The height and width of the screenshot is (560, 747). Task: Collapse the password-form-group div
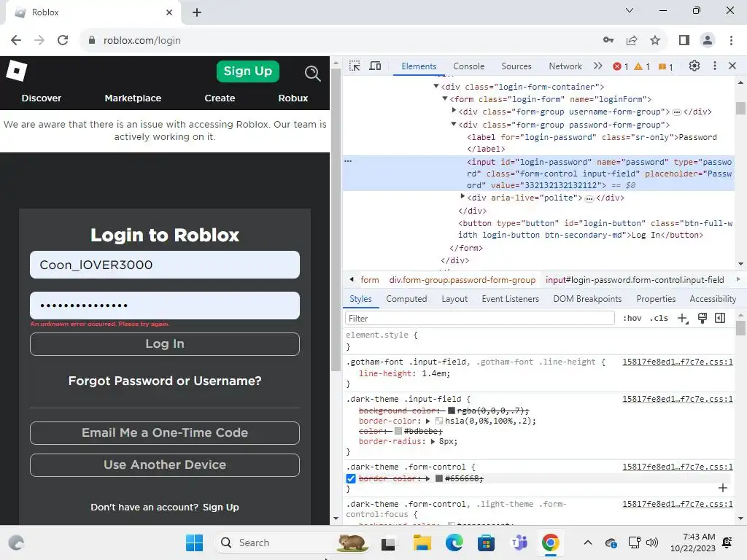click(454, 124)
